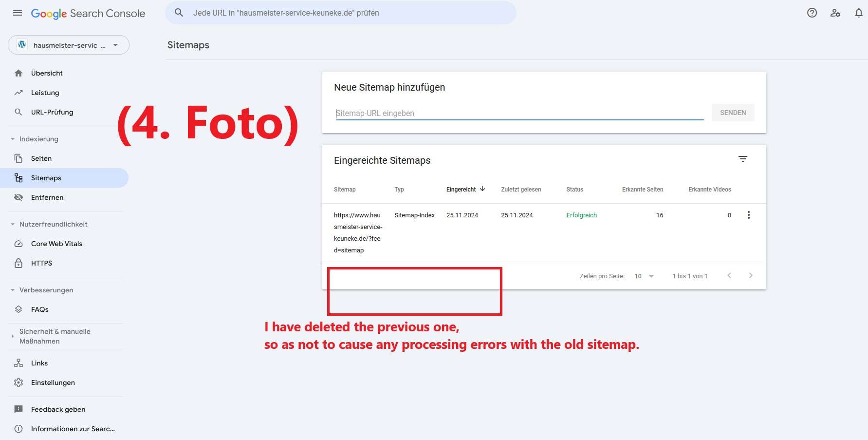
Task: Collapse the Verbesserungen section
Action: click(13, 290)
